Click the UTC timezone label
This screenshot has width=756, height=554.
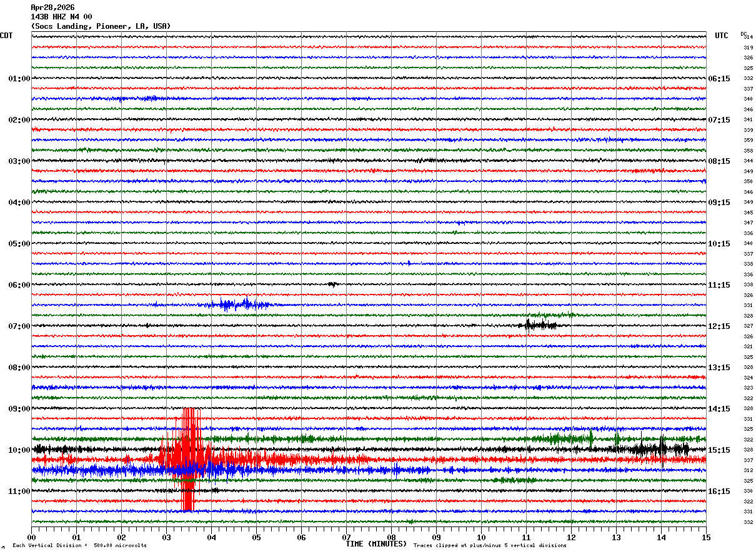[722, 36]
